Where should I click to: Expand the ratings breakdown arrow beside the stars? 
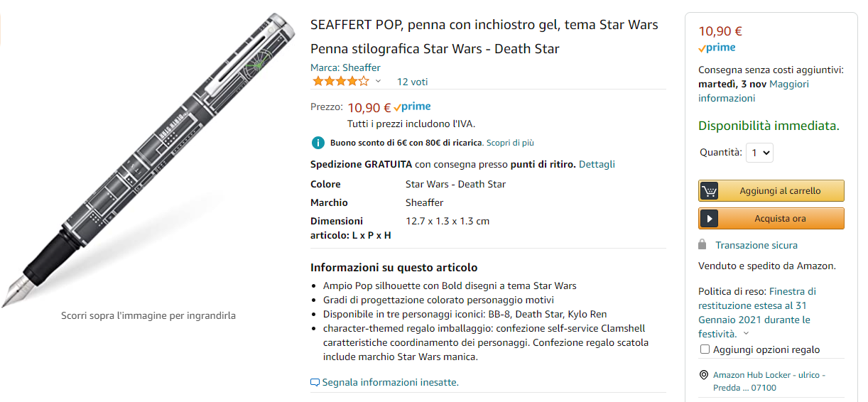click(378, 82)
